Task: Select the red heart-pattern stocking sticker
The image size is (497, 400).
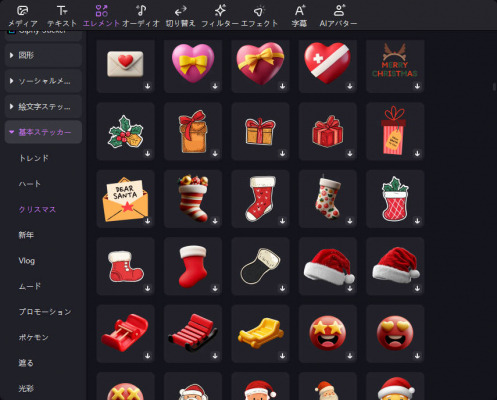Action: click(260, 199)
